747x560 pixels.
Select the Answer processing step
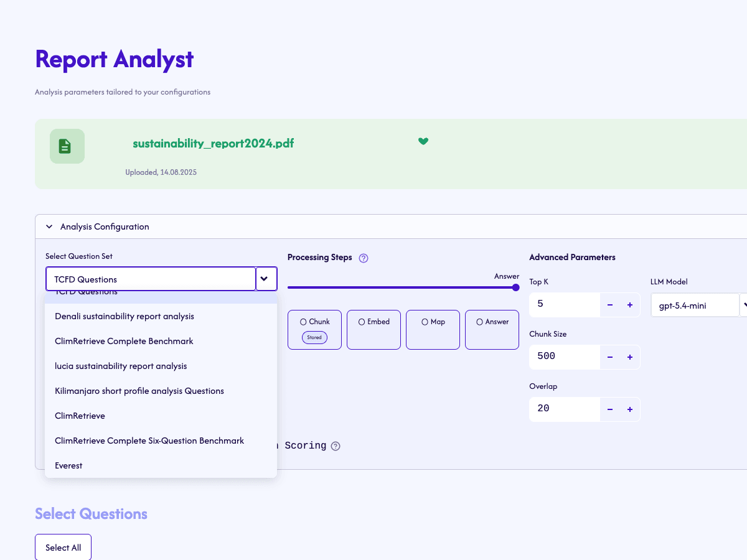tap(492, 330)
